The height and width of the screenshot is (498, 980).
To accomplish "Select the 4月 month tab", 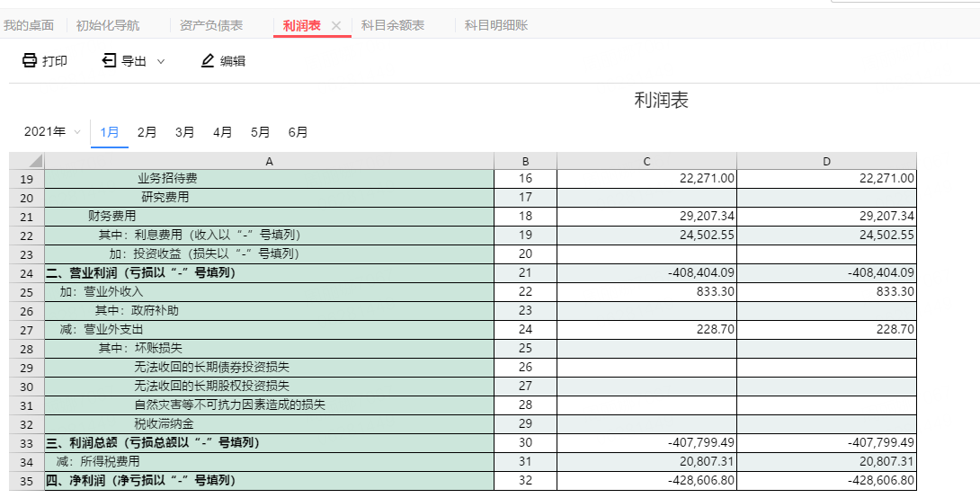I will [222, 132].
